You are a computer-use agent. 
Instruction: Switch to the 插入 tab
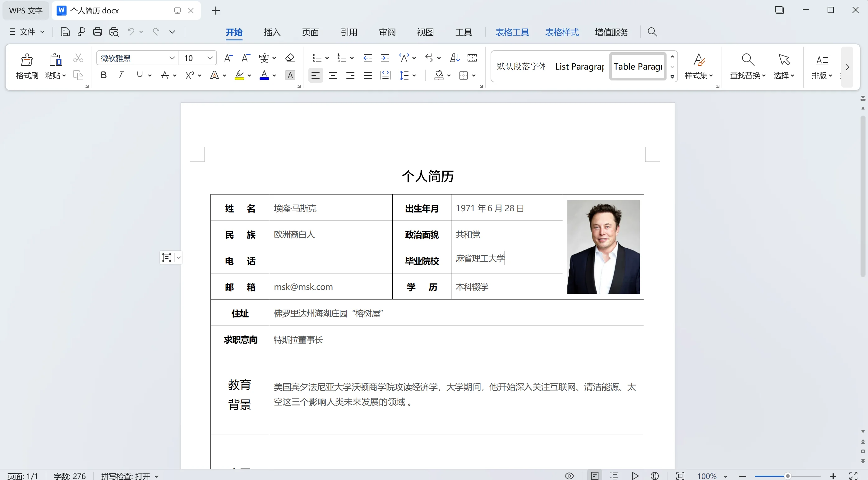pos(272,32)
